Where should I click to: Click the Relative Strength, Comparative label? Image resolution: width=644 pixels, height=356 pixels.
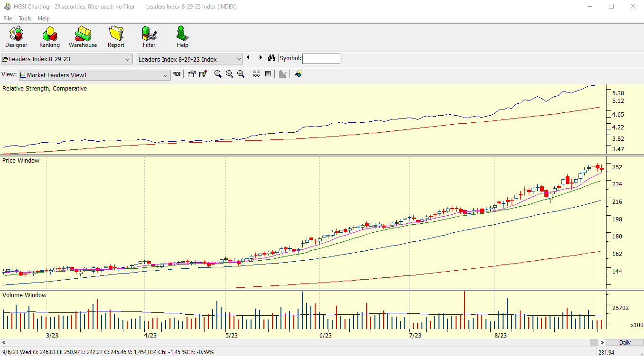tap(45, 89)
